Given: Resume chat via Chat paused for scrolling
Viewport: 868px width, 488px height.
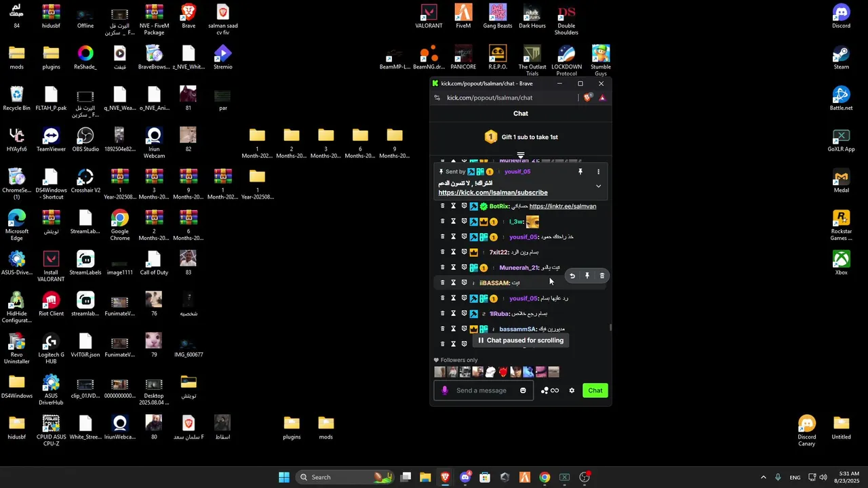Looking at the screenshot, I should pyautogui.click(x=521, y=340).
